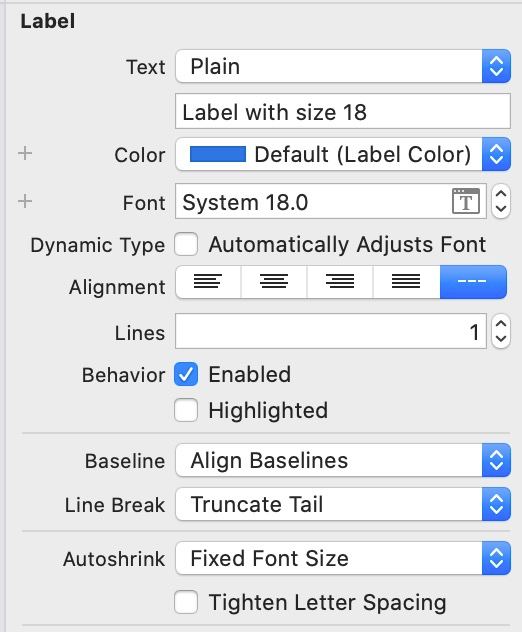The width and height of the screenshot is (522, 632).
Task: Open Autoshrink Fixed Font Size dropdown
Action: click(x=343, y=558)
